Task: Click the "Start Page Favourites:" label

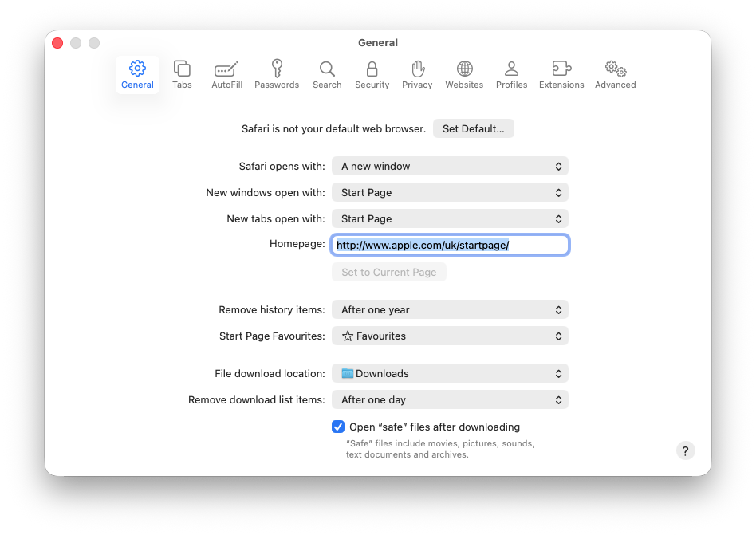Action: (x=272, y=336)
